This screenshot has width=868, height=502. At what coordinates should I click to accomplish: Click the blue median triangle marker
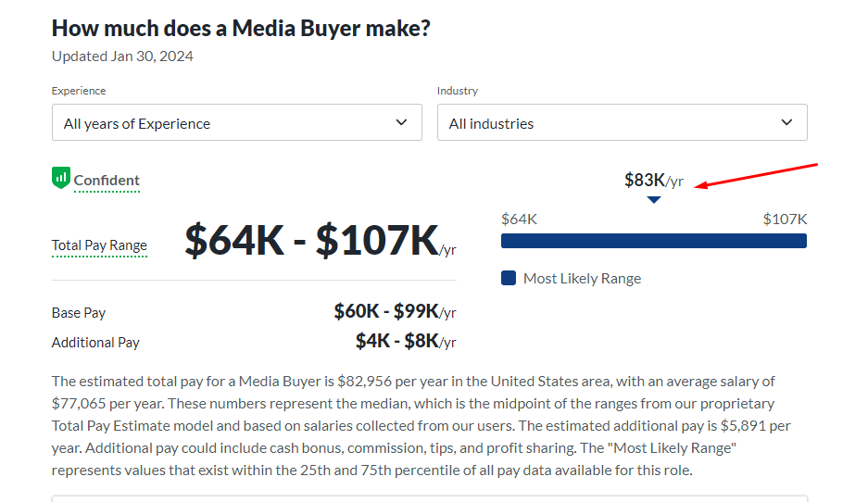(654, 200)
